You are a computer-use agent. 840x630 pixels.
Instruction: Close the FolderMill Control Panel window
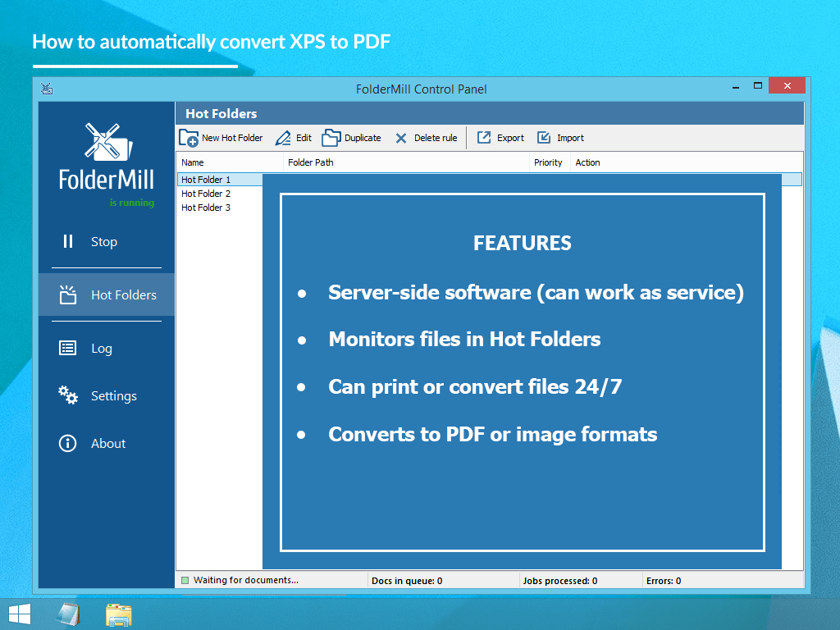click(787, 85)
